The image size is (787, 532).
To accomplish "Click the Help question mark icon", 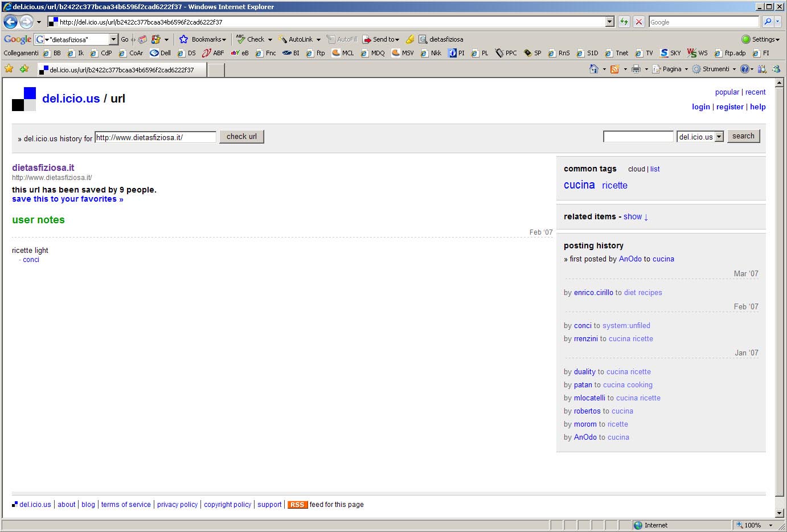I will click(x=744, y=69).
